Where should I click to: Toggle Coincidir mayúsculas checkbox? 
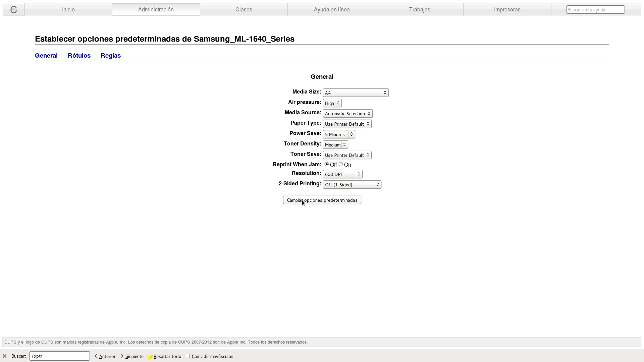[188, 356]
